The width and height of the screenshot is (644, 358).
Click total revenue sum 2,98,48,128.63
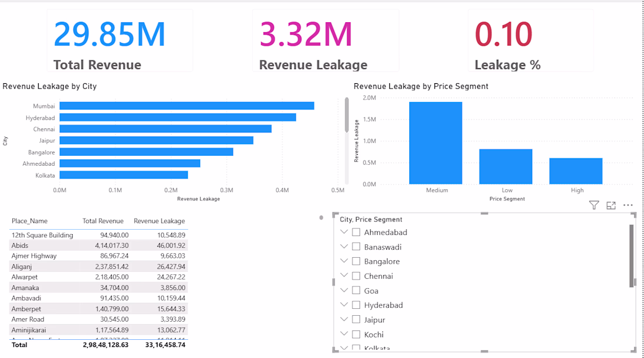(105, 345)
